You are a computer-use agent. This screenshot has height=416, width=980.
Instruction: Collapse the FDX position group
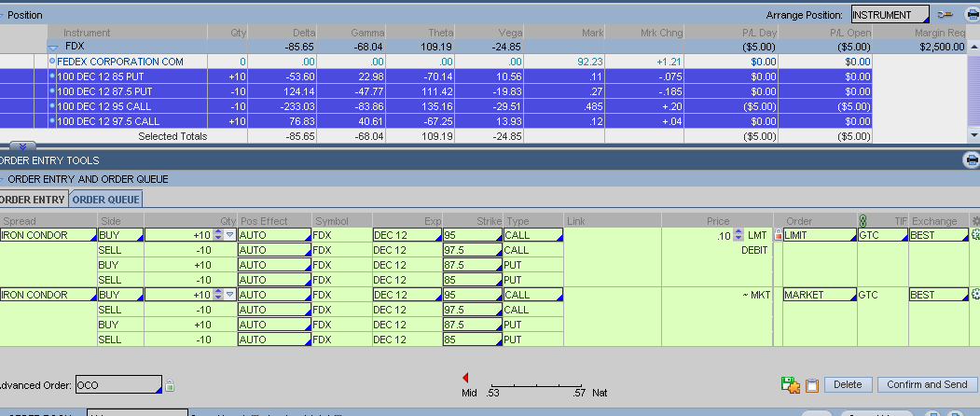[x=53, y=46]
